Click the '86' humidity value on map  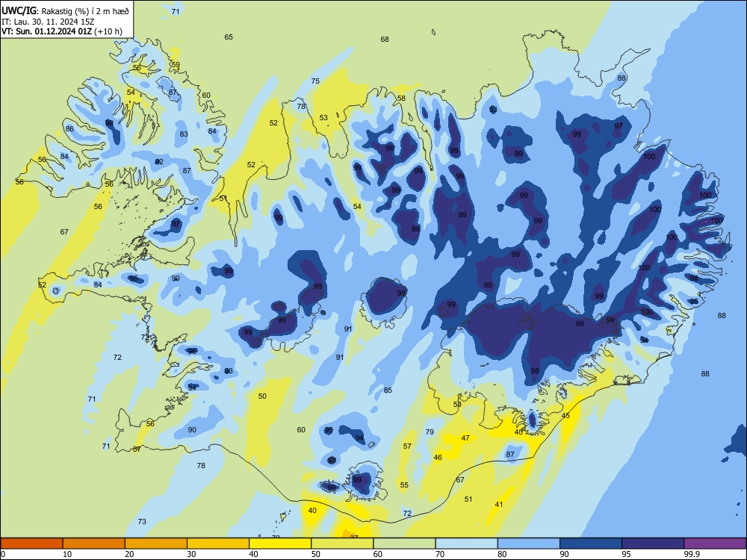(x=69, y=129)
